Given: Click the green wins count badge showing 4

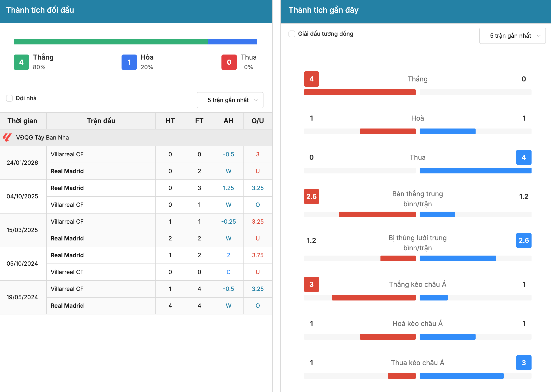Looking at the screenshot, I should pyautogui.click(x=21, y=62).
